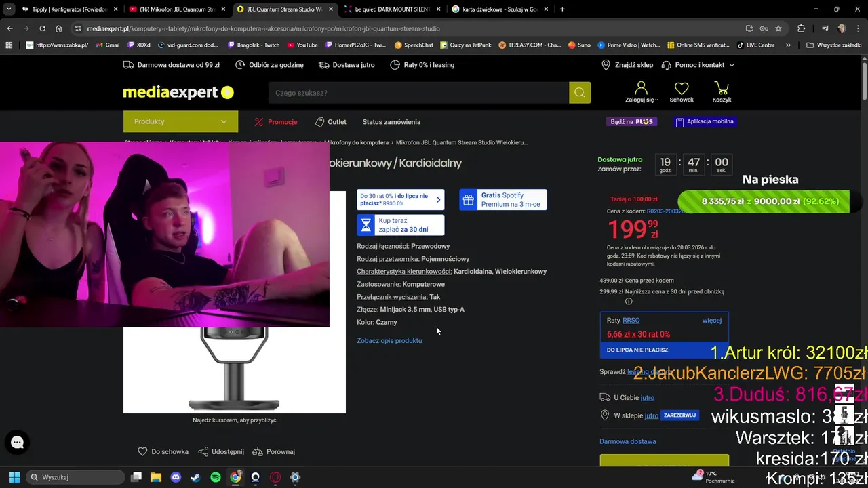This screenshot has height=488, width=868.
Task: Open Spotify from the taskbar
Action: click(216, 477)
